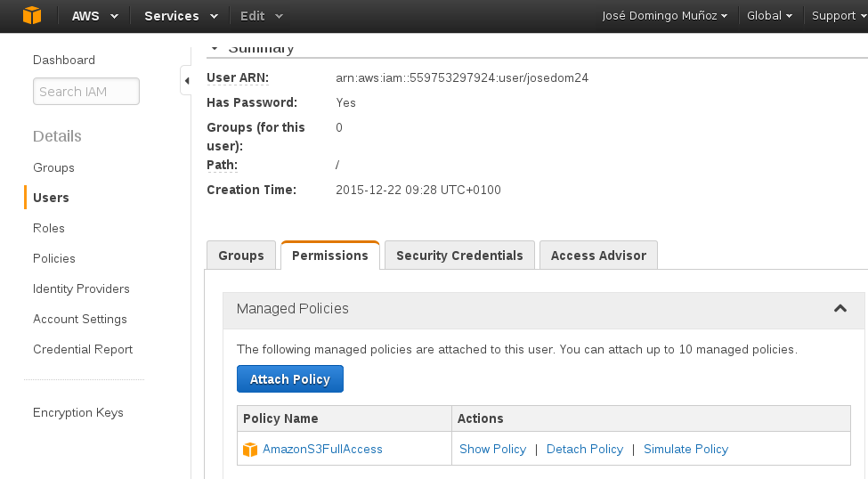Collapse the sidebar with the arrow handle

186,81
